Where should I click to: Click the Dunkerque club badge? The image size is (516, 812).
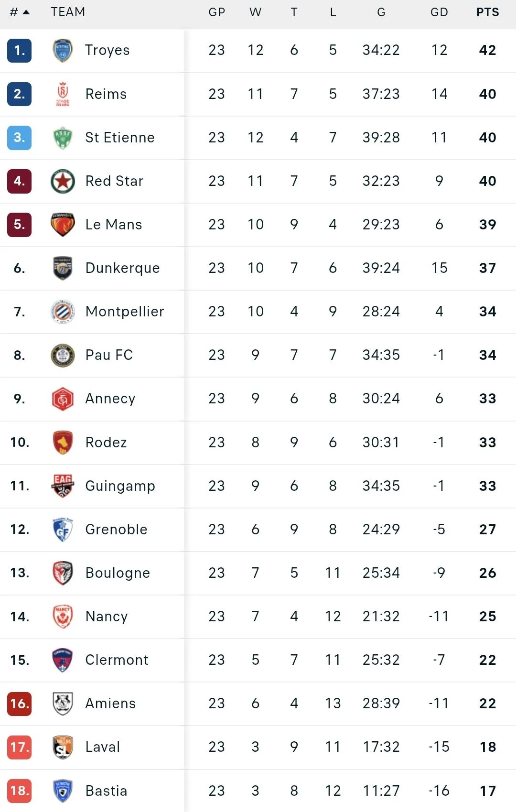pyautogui.click(x=62, y=268)
